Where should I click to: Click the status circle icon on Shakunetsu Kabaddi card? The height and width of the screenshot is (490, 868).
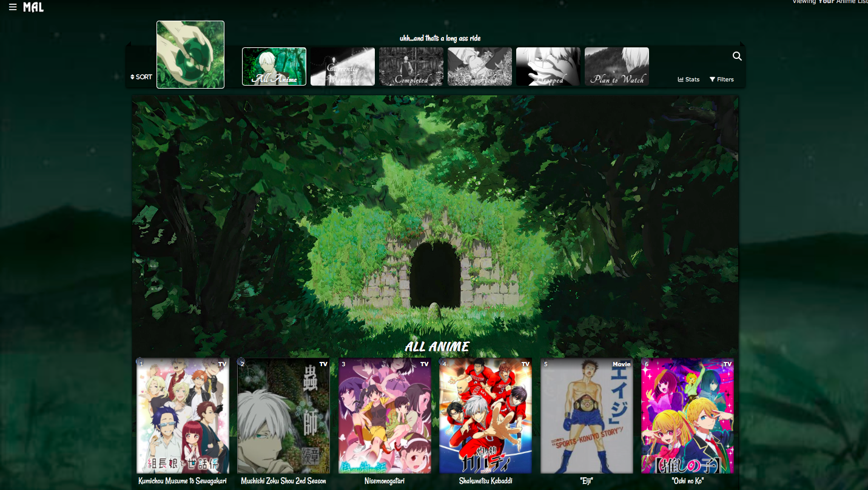tap(443, 361)
